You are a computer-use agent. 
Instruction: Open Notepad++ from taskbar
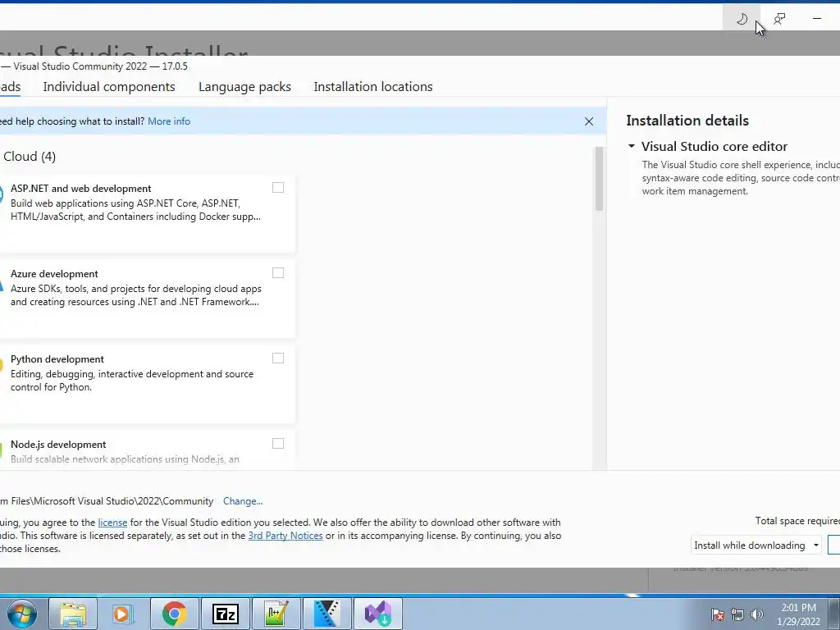pos(276,614)
